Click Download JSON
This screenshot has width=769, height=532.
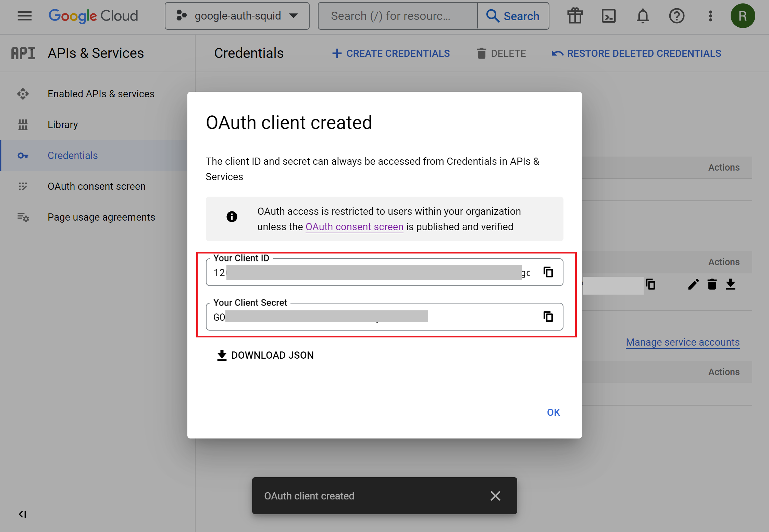click(x=265, y=355)
